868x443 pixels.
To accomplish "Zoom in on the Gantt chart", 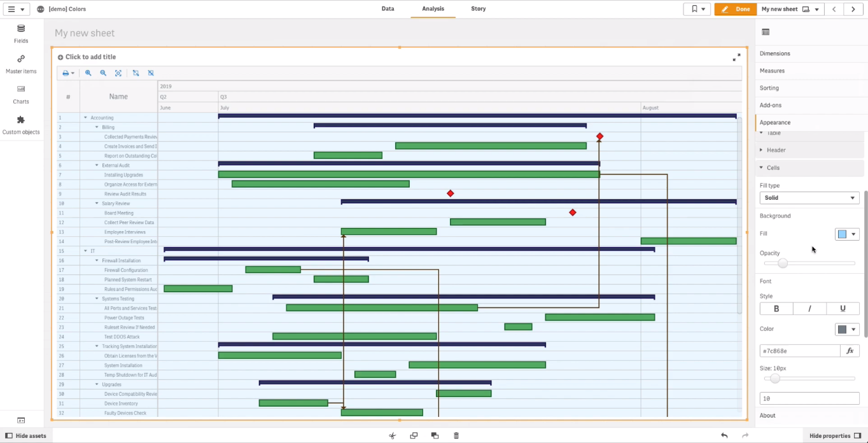I will pos(88,73).
